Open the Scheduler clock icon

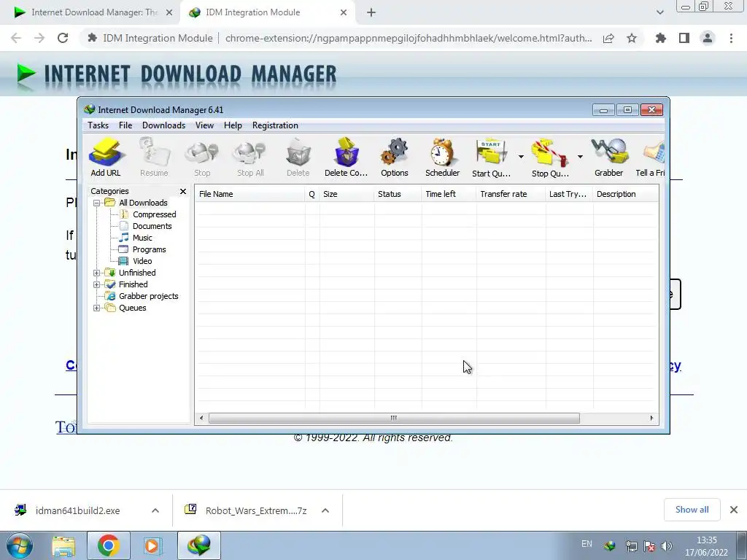pyautogui.click(x=443, y=157)
